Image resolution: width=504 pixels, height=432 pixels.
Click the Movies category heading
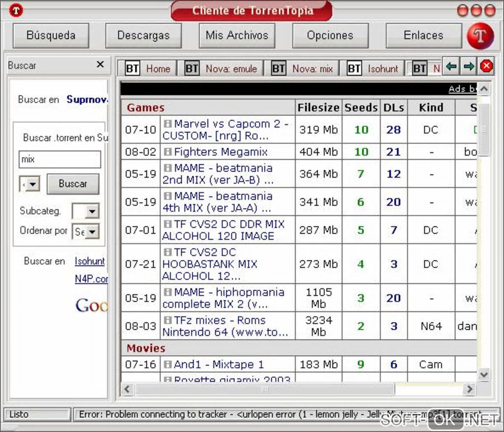pos(146,348)
